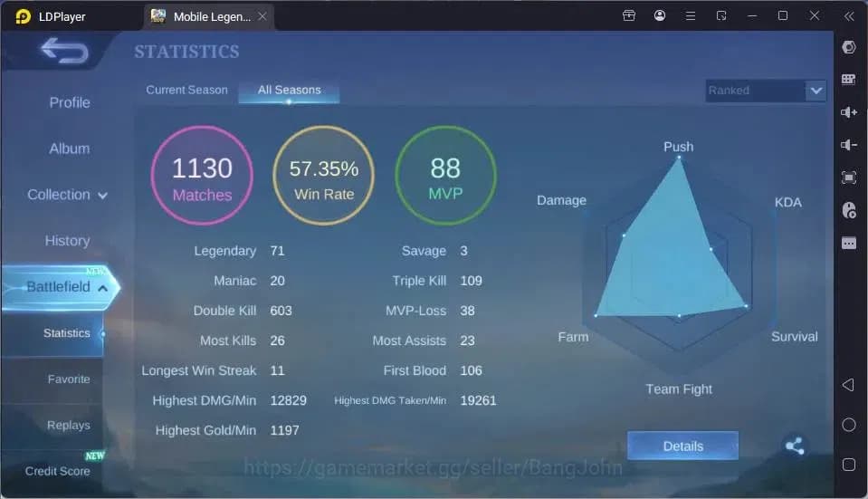Open the Credit Score page
This screenshot has height=499, width=868.
tap(58, 471)
